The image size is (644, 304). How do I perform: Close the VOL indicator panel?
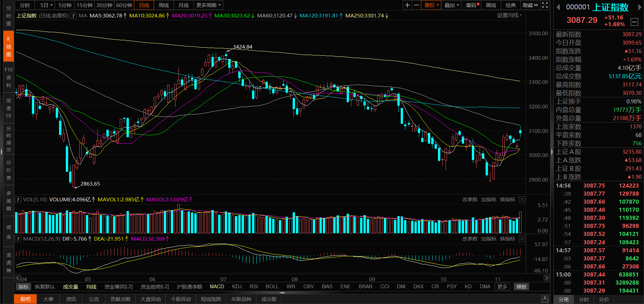tap(522, 200)
